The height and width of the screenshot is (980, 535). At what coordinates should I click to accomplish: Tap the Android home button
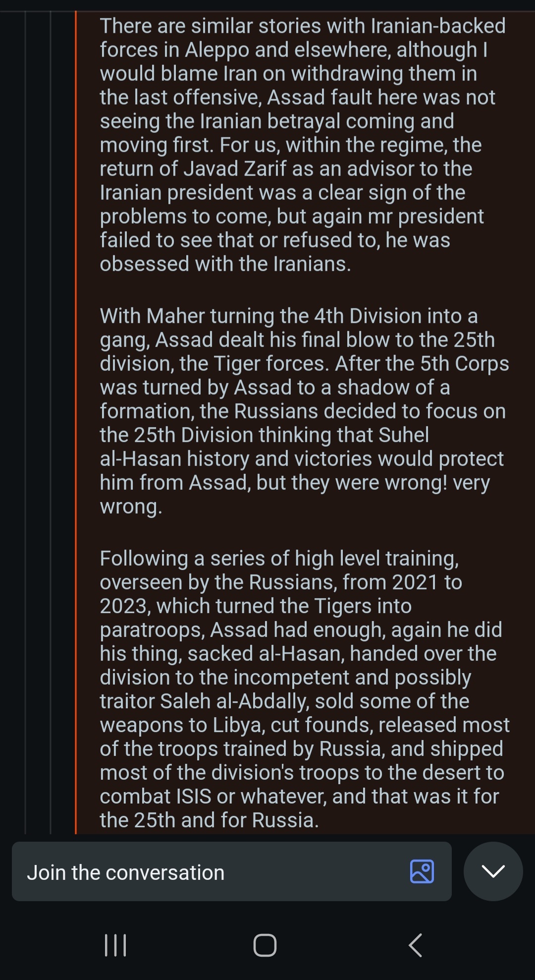[x=265, y=945]
